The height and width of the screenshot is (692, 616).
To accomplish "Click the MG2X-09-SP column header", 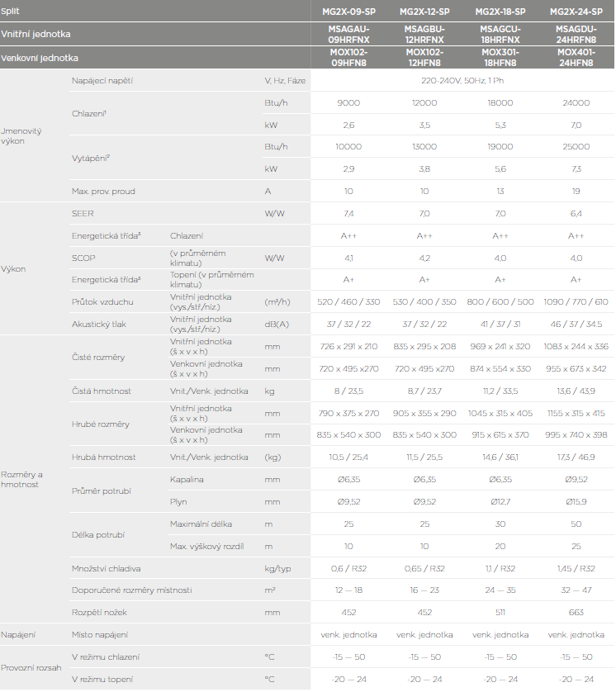I will pos(348,12).
